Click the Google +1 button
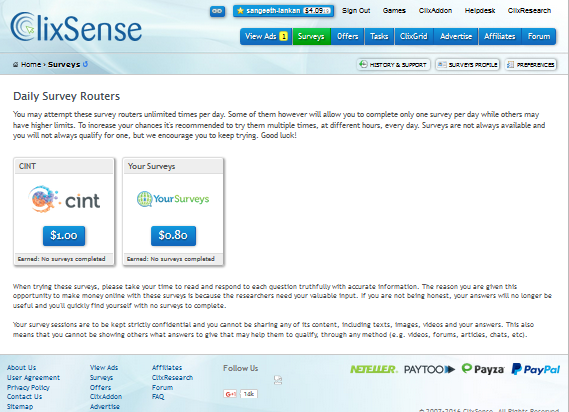 (230, 394)
